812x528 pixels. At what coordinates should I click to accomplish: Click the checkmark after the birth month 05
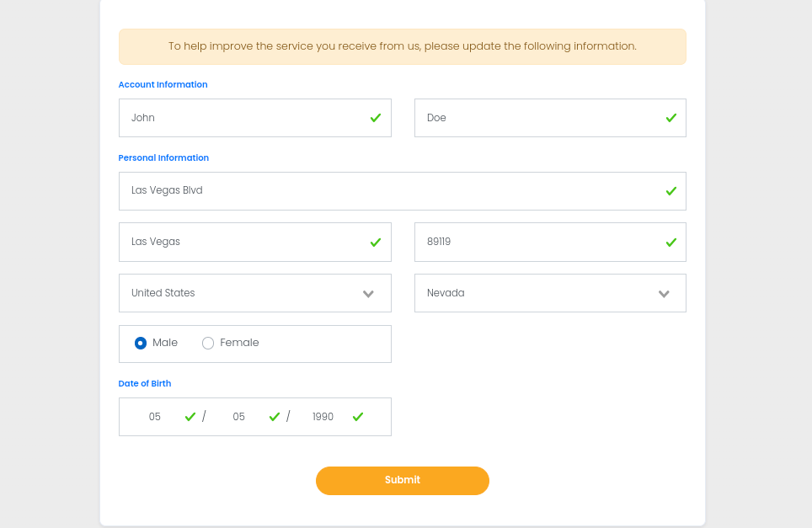coord(190,416)
